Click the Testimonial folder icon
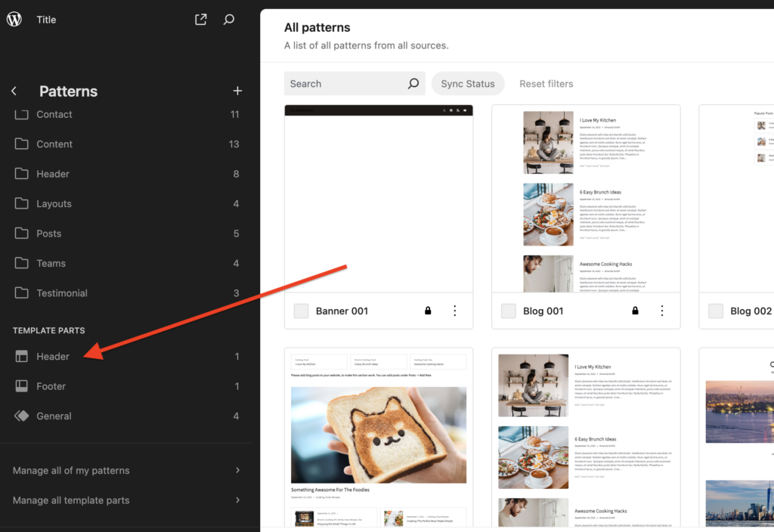The height and width of the screenshot is (532, 774). click(21, 292)
